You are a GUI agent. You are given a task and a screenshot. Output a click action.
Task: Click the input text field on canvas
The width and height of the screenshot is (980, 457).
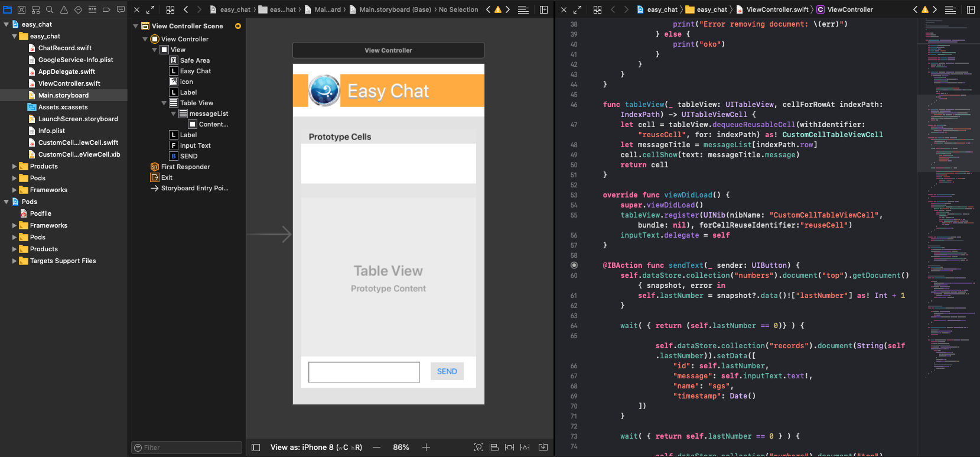click(x=364, y=372)
